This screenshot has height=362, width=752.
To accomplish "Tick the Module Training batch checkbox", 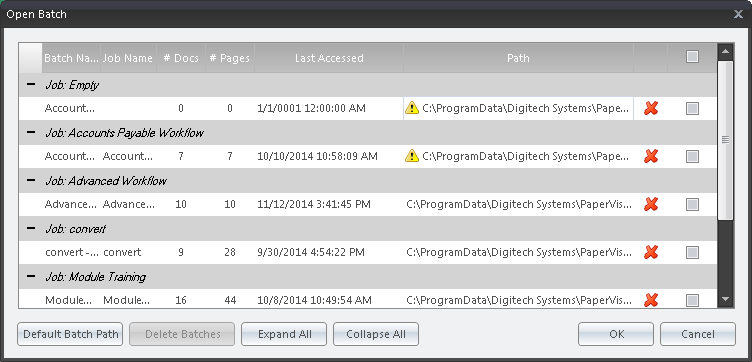I will [692, 301].
